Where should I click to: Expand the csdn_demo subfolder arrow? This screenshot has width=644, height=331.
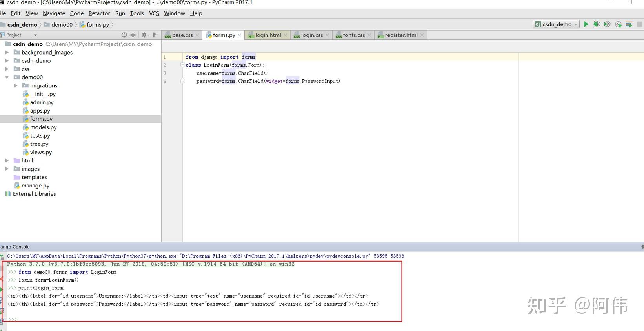pyautogui.click(x=7, y=60)
